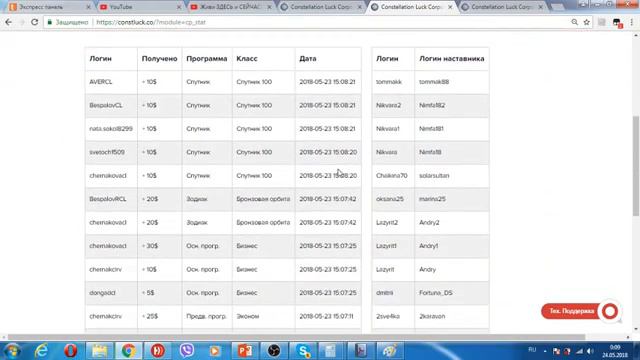This screenshot has height=360, width=640.
Task: Open the Windows Start button
Action: click(12, 351)
